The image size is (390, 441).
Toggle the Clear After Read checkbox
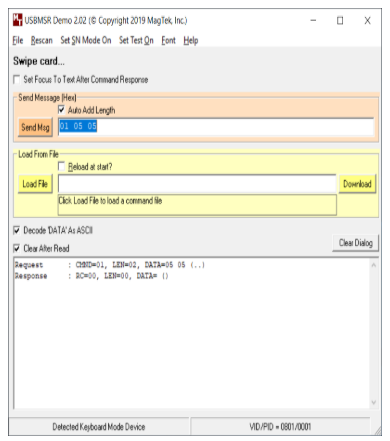16,248
